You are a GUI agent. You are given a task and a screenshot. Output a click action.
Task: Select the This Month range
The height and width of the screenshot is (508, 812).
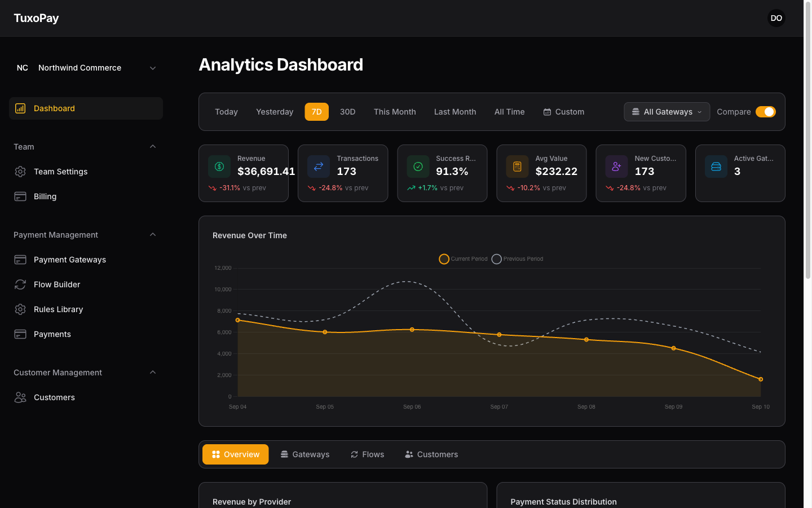395,112
